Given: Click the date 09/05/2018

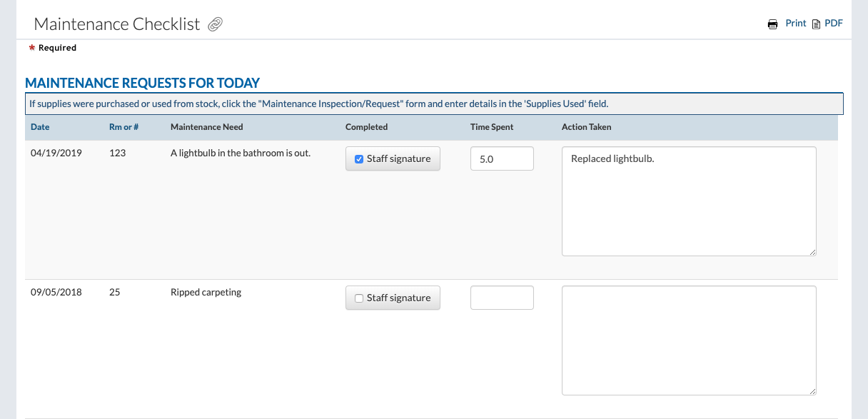Looking at the screenshot, I should coord(56,292).
